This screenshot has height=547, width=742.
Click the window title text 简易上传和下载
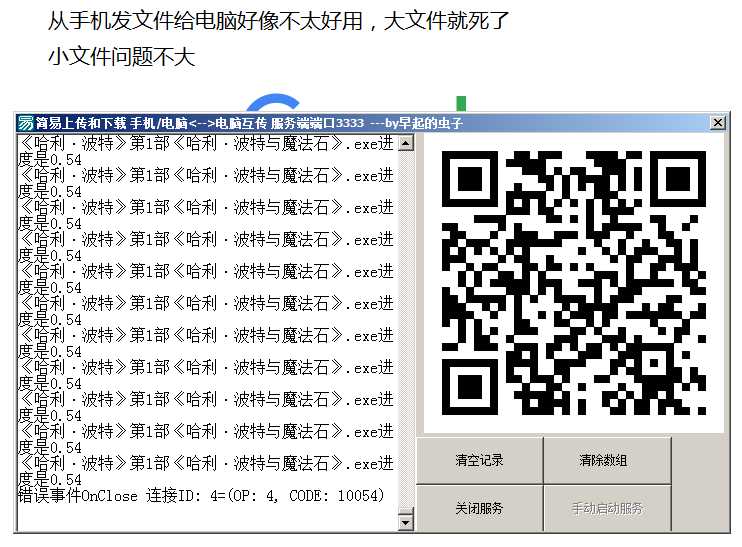tap(80, 124)
